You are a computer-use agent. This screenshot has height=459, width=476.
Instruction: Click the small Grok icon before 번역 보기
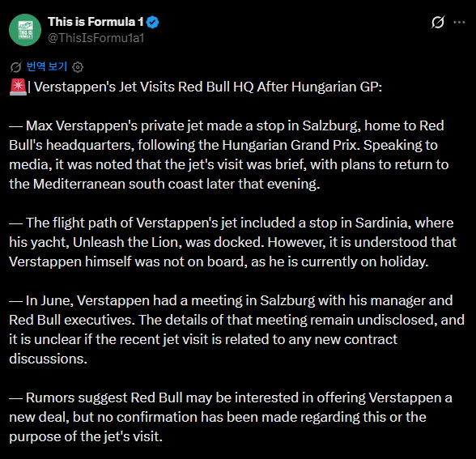click(16, 66)
